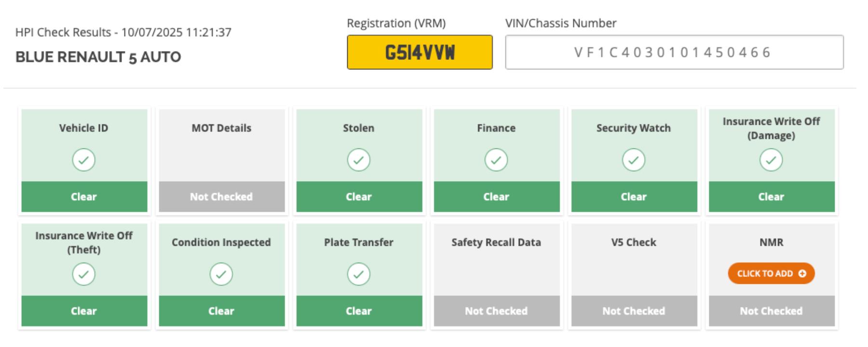
Task: Click the NMR Not Checked status bar
Action: [772, 311]
